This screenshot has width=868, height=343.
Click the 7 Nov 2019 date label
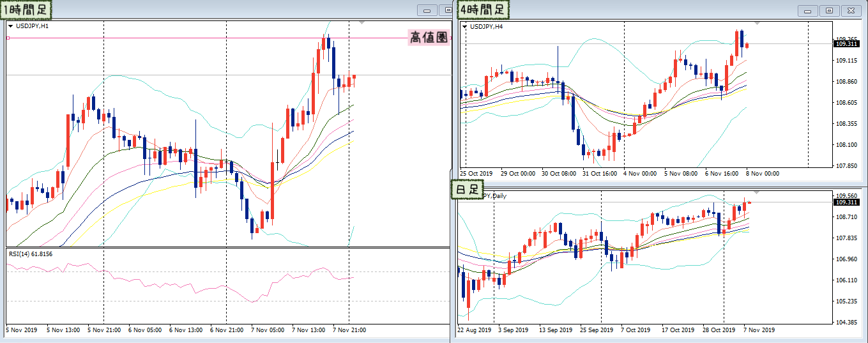pos(759,330)
